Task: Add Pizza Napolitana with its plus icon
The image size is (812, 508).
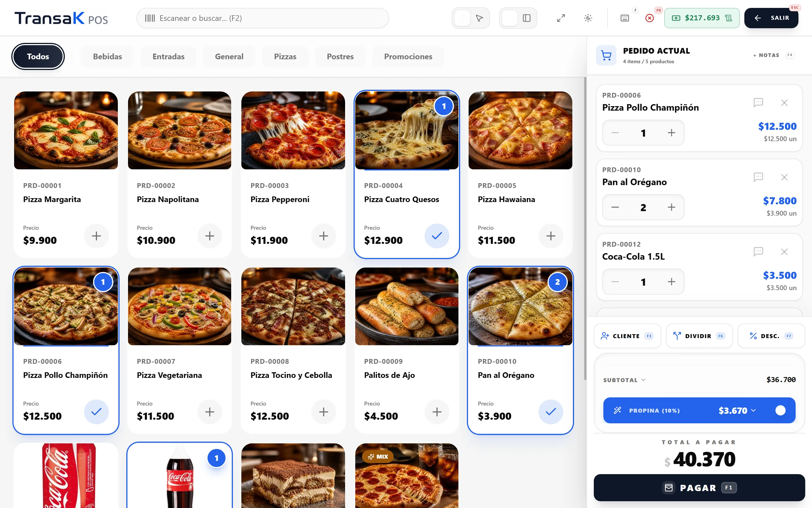Action: pos(210,236)
